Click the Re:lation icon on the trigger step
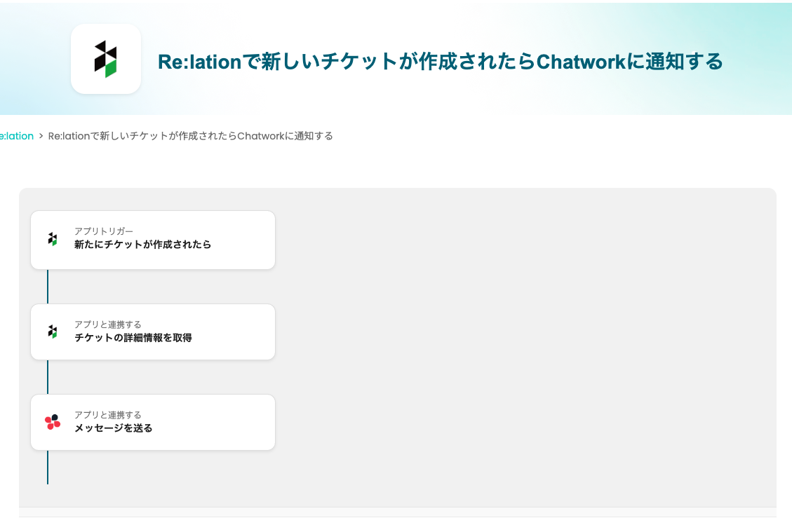This screenshot has height=532, width=792. pyautogui.click(x=53, y=239)
